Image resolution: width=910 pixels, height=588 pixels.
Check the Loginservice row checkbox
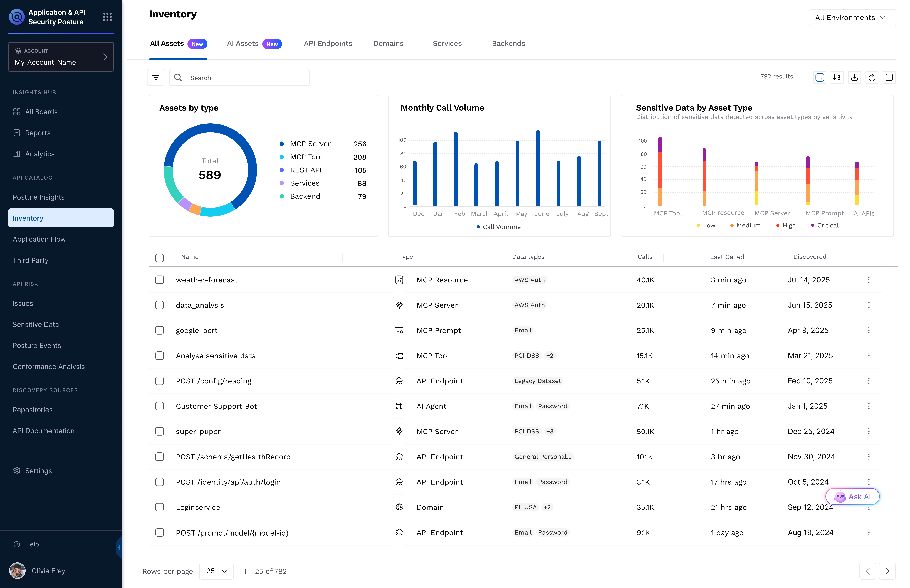160,507
